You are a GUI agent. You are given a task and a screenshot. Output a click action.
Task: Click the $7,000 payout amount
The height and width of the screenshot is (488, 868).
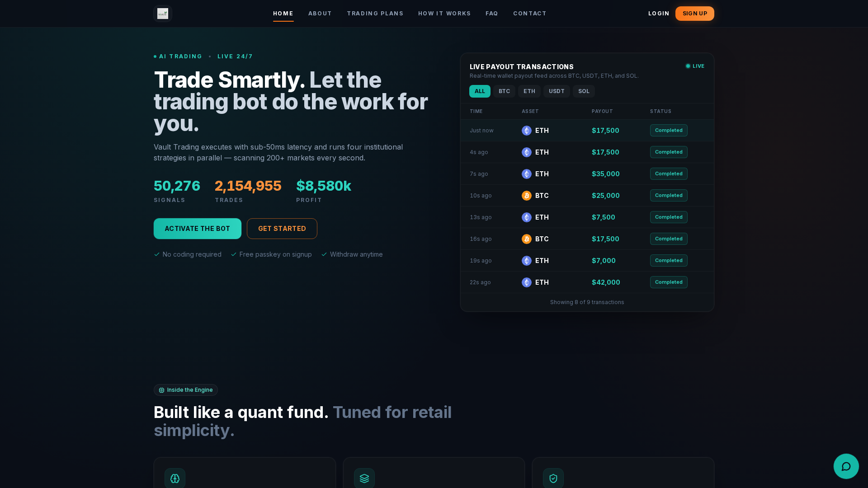604,261
